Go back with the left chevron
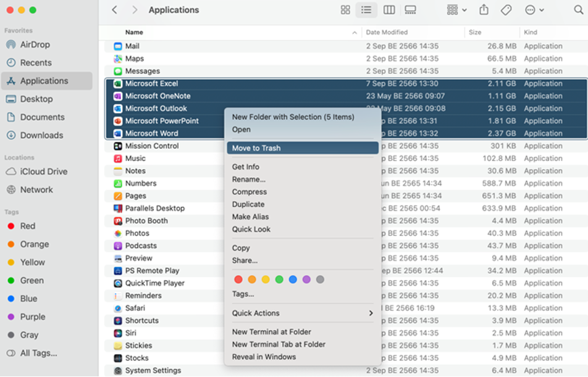Image resolution: width=588 pixels, height=377 pixels. coord(115,10)
